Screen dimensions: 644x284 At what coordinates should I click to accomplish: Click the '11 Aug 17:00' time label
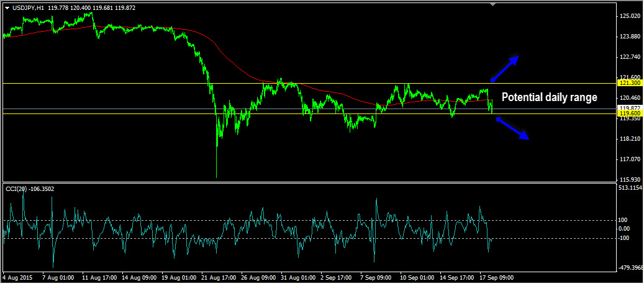click(x=99, y=277)
